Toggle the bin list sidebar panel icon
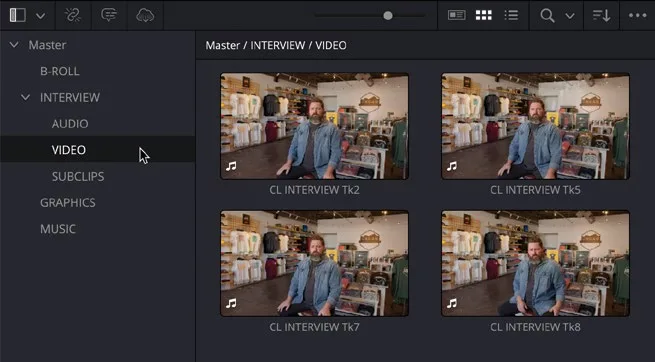This screenshot has width=655, height=362. (x=18, y=15)
